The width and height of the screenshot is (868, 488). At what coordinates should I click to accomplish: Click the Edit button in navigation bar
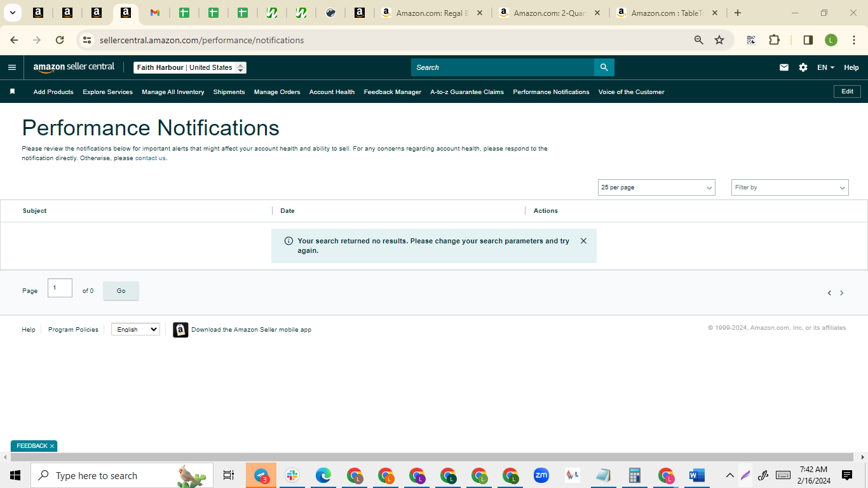tap(847, 91)
